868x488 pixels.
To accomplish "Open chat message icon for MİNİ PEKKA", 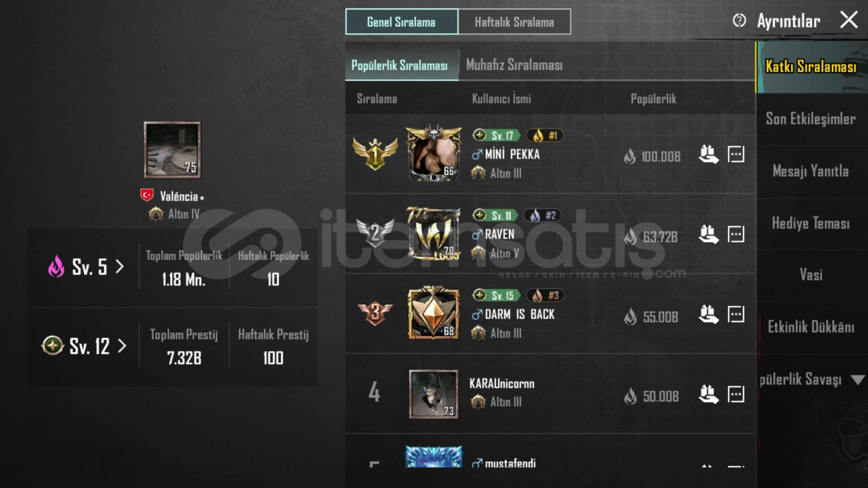I will pos(736,155).
